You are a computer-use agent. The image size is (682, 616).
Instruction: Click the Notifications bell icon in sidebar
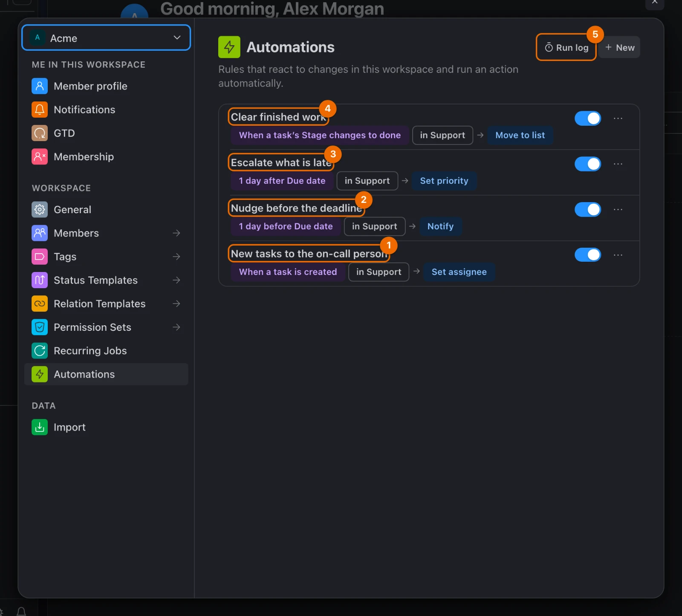coord(40,110)
